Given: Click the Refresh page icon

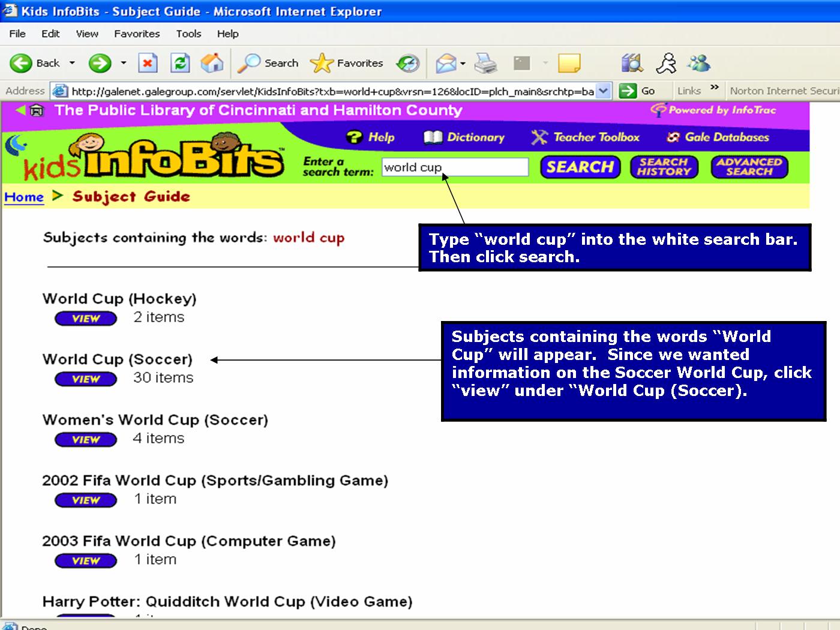Looking at the screenshot, I should coord(180,63).
